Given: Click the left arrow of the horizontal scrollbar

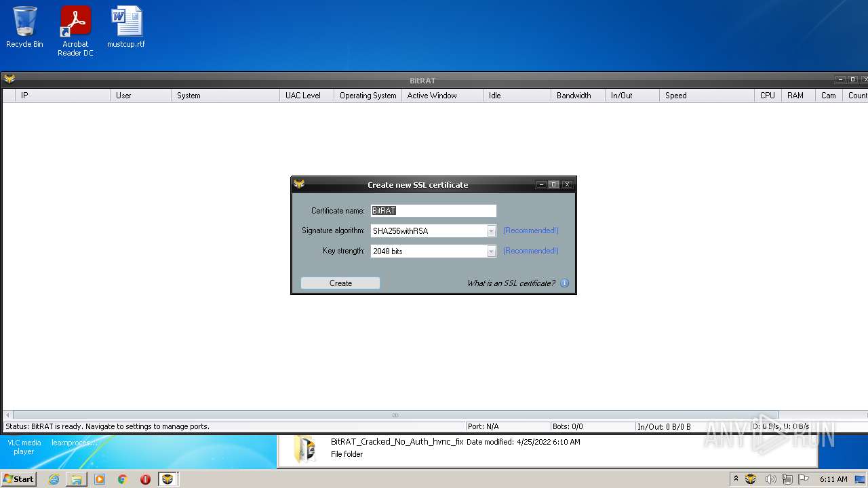Looking at the screenshot, I should [x=8, y=415].
